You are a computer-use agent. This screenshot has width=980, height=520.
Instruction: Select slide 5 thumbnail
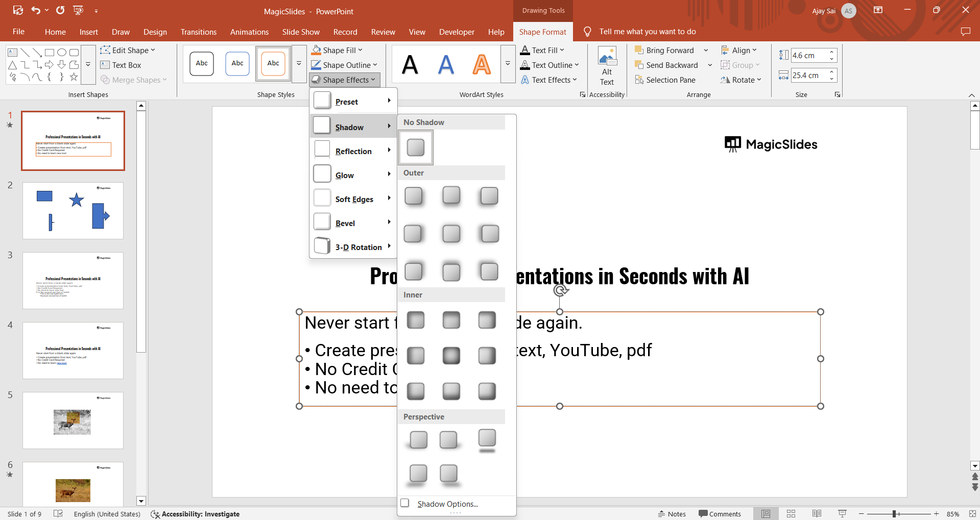click(73, 420)
